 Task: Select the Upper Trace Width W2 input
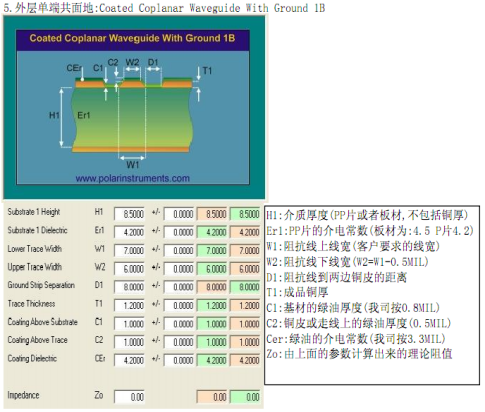coord(129,269)
